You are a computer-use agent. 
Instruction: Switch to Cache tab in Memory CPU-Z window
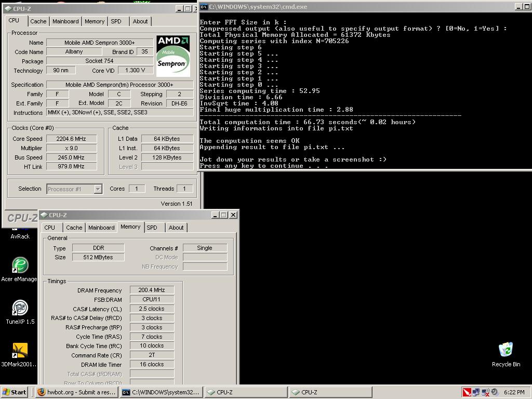point(74,228)
